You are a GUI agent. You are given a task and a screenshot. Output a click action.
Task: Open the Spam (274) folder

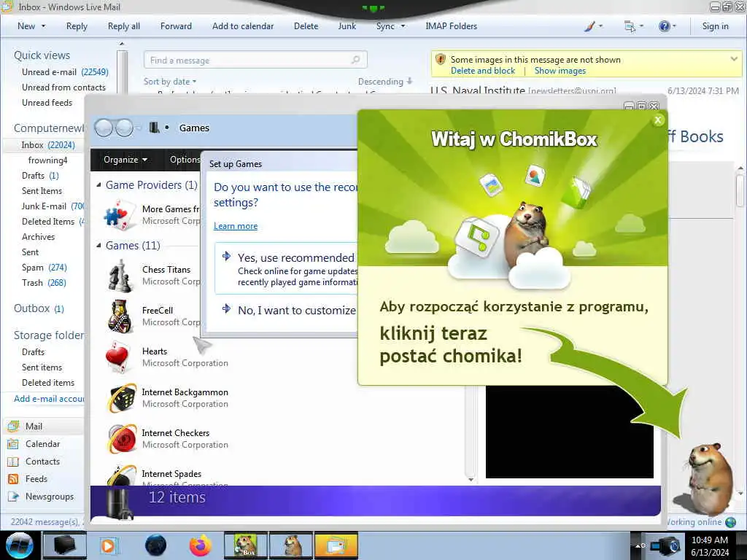click(44, 267)
